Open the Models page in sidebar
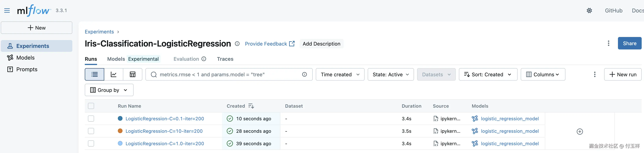 25,58
